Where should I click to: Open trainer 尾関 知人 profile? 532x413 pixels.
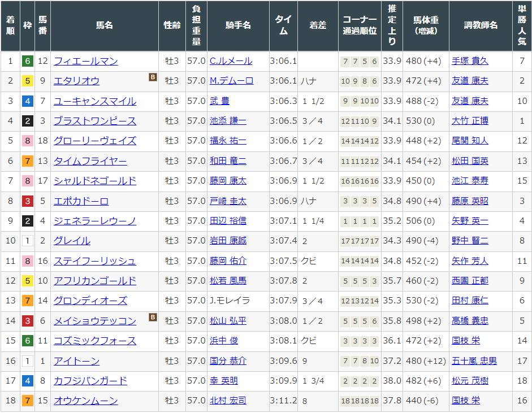pos(470,141)
